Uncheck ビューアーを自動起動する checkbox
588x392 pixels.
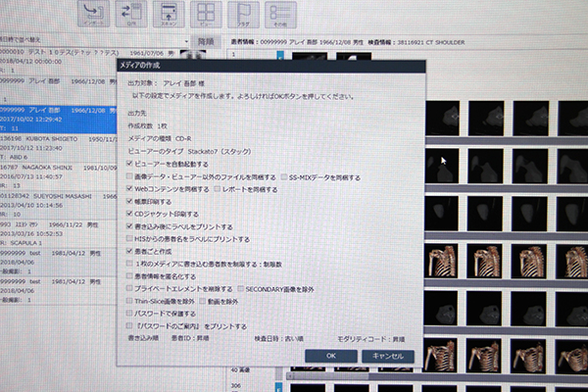129,165
